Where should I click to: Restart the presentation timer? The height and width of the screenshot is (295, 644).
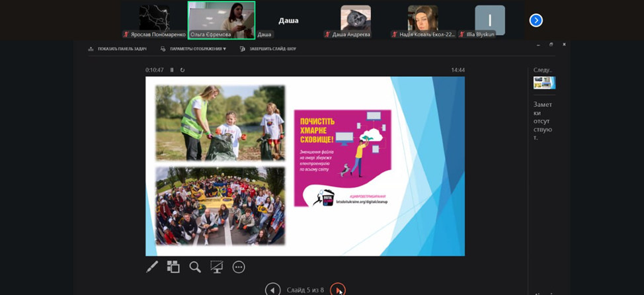pyautogui.click(x=182, y=70)
